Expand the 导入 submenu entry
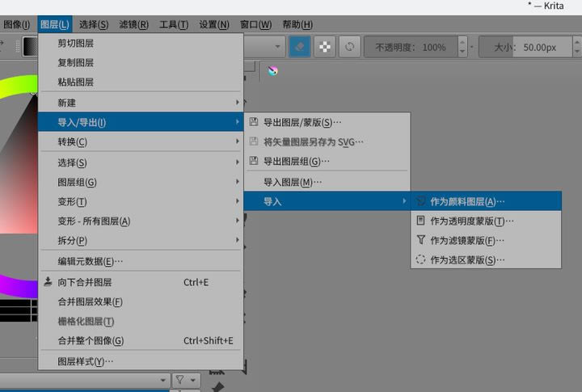 point(327,201)
